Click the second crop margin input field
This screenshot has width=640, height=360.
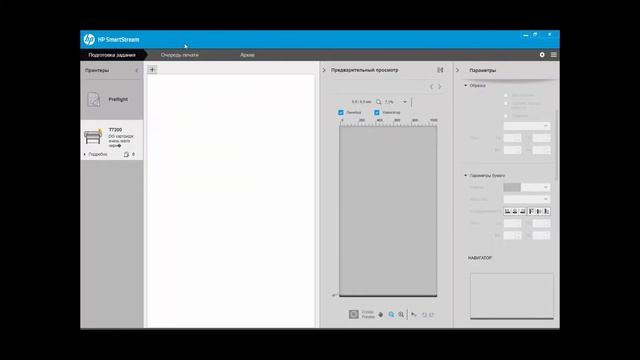click(542, 138)
